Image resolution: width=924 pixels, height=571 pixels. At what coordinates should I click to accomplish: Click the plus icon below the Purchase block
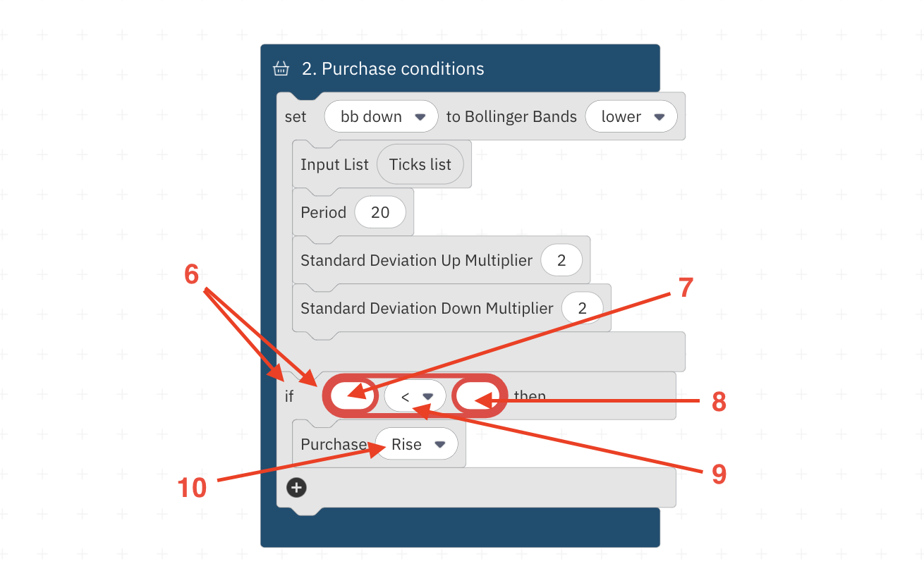pos(296,487)
